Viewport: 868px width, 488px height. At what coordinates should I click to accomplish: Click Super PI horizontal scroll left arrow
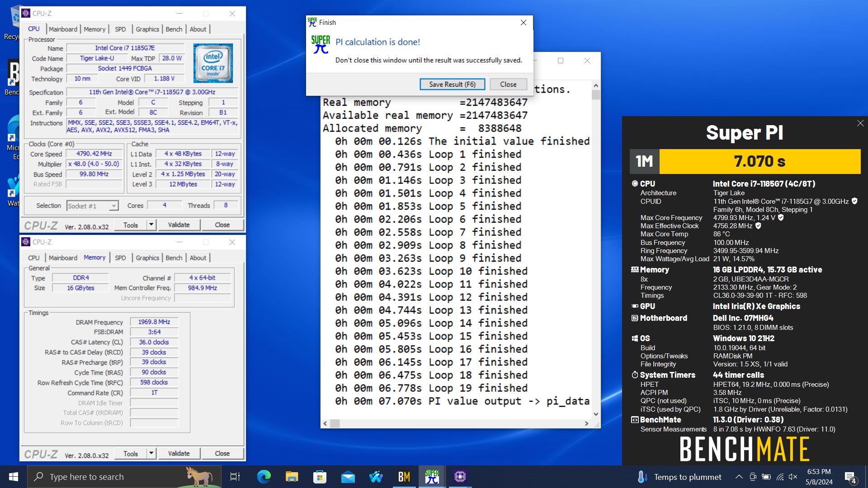(325, 423)
